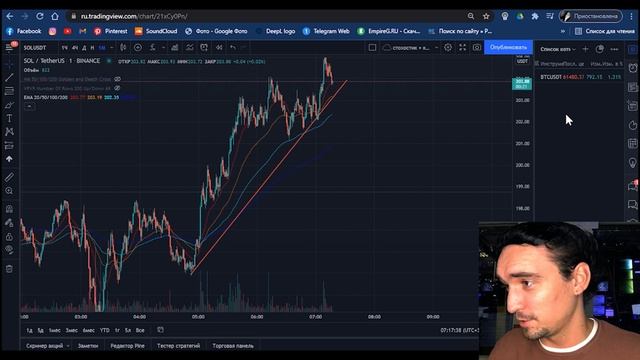This screenshot has width=640, height=360.
Task: Click the SOLUSDT symbol search field
Action: coord(35,48)
